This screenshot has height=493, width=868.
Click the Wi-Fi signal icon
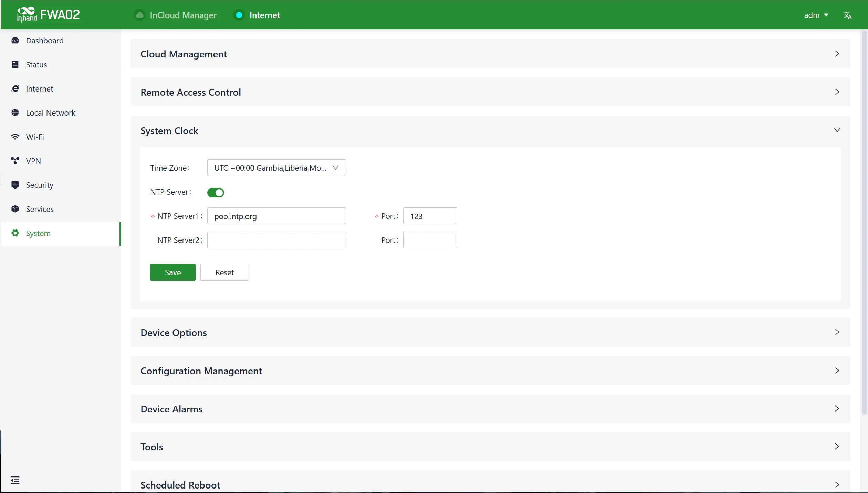point(15,137)
